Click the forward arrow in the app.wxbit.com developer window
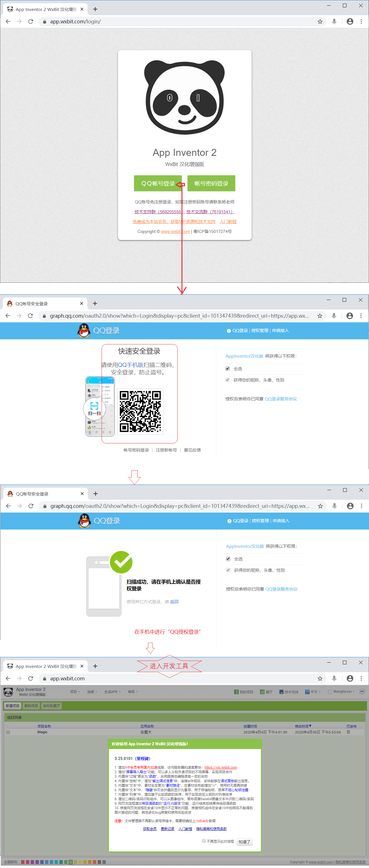Screen dimensions: 369x868 point(19,679)
